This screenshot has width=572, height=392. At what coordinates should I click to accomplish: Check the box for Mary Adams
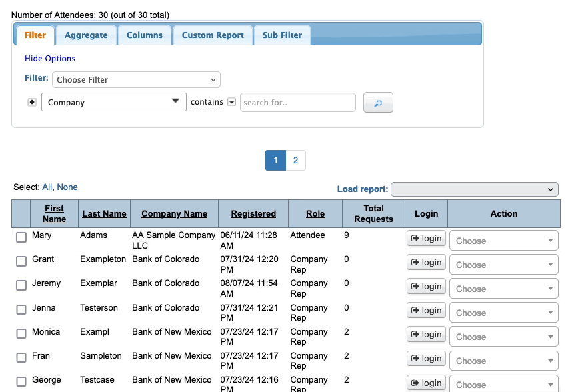21,237
